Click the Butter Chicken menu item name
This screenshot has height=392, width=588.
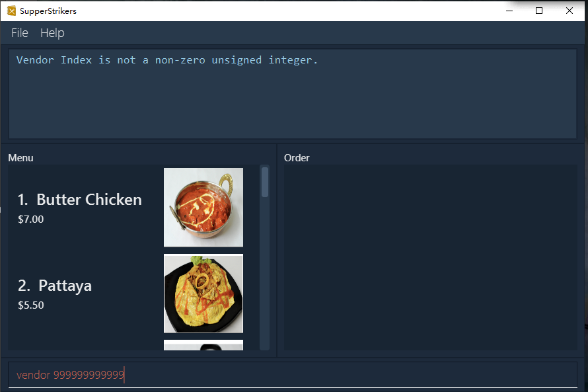point(89,200)
